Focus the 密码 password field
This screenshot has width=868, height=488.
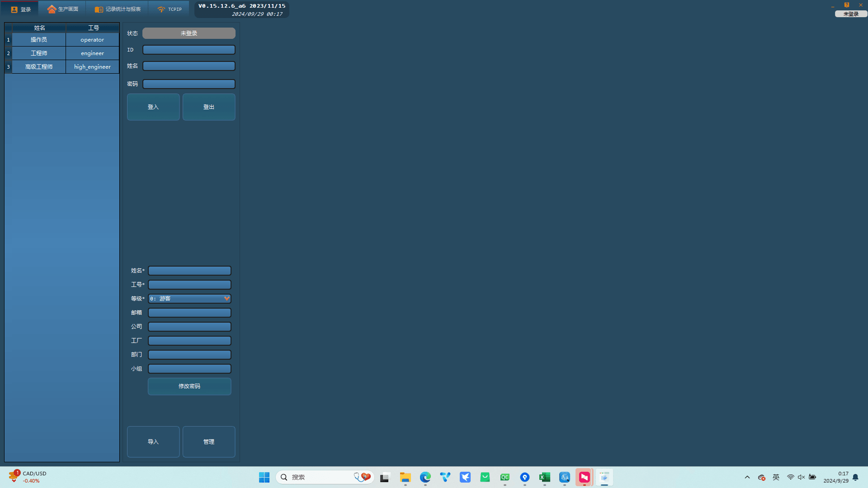coord(189,84)
